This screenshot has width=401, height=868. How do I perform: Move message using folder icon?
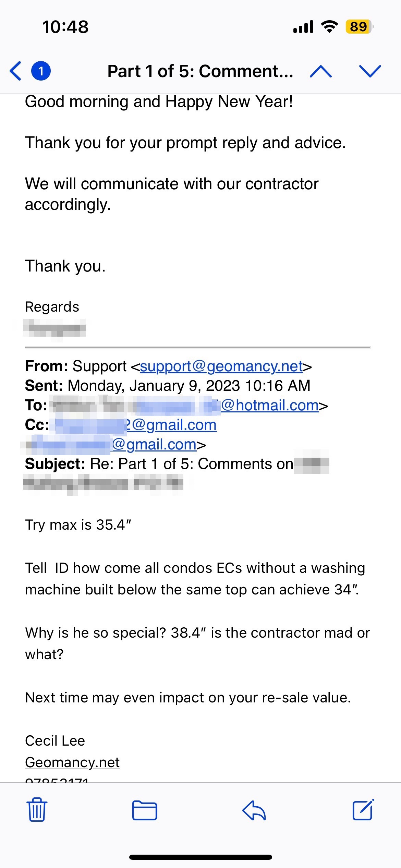[145, 810]
